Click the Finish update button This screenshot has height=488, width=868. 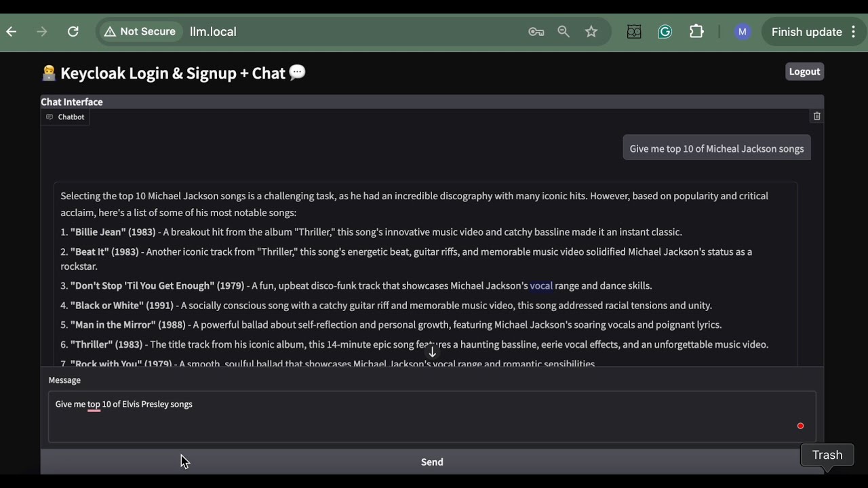pyautogui.click(x=806, y=32)
